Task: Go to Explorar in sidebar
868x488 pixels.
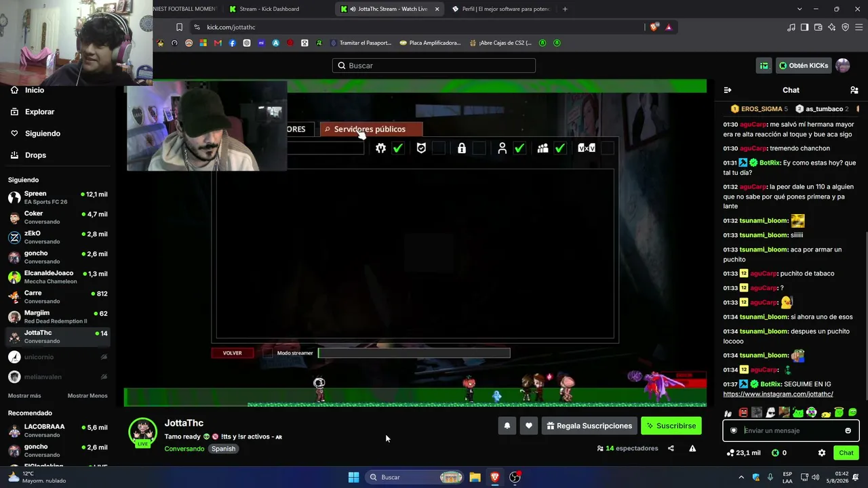Action: coord(32,112)
